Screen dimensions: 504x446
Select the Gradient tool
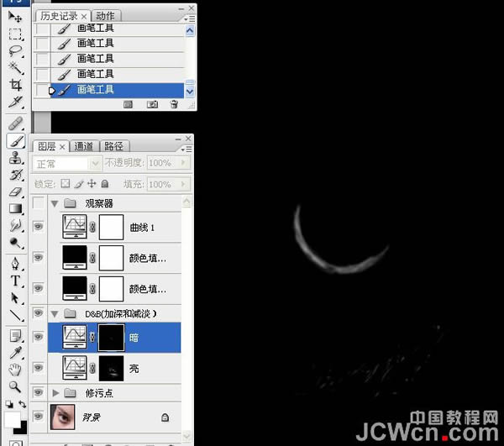[x=15, y=209]
